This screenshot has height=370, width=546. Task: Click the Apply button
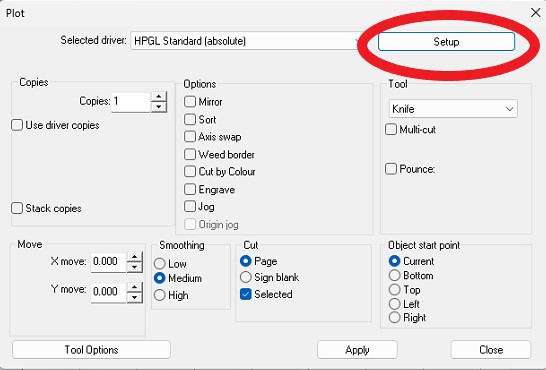click(x=357, y=349)
